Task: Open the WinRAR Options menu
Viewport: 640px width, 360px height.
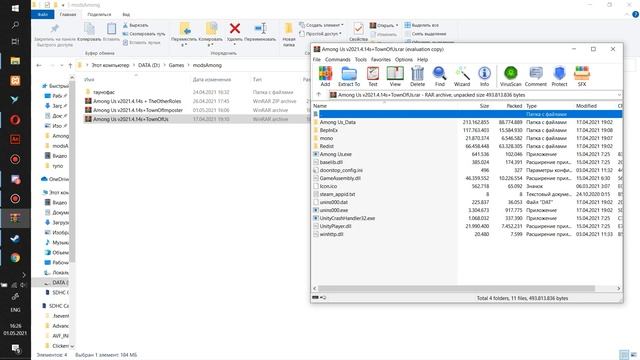Action: [x=404, y=60]
